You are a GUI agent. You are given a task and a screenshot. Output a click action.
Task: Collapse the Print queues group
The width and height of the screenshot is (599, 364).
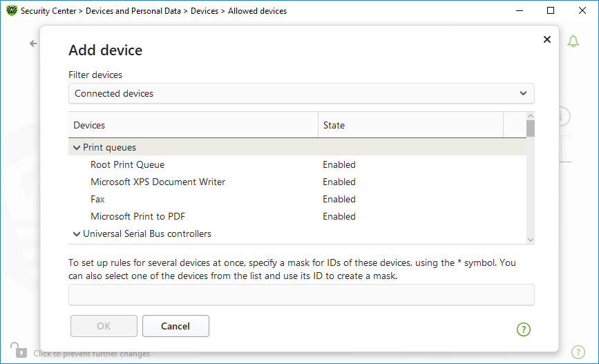[77, 147]
